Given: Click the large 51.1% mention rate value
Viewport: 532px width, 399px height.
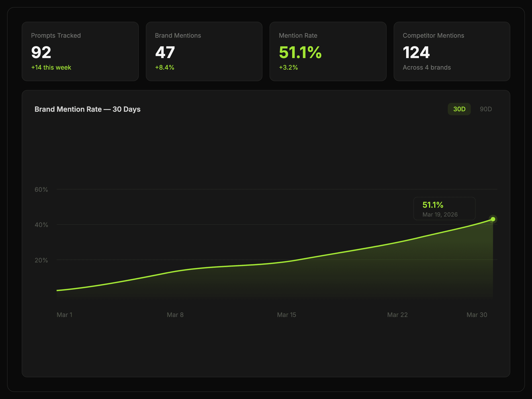Looking at the screenshot, I should [x=300, y=53].
